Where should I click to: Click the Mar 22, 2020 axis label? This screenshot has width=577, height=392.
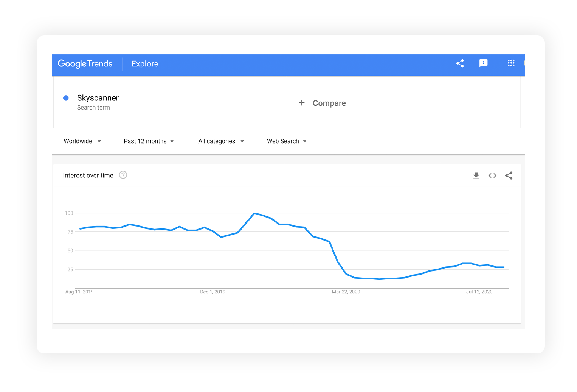click(346, 292)
